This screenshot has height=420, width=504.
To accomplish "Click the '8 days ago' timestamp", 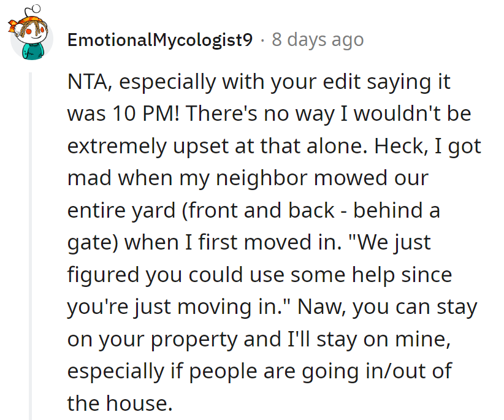I will click(318, 40).
